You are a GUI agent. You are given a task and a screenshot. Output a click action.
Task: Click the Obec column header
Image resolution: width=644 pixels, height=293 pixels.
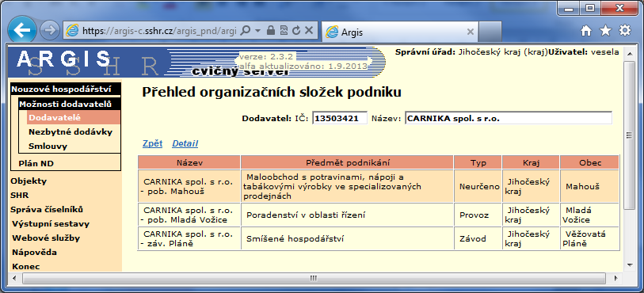click(590, 162)
